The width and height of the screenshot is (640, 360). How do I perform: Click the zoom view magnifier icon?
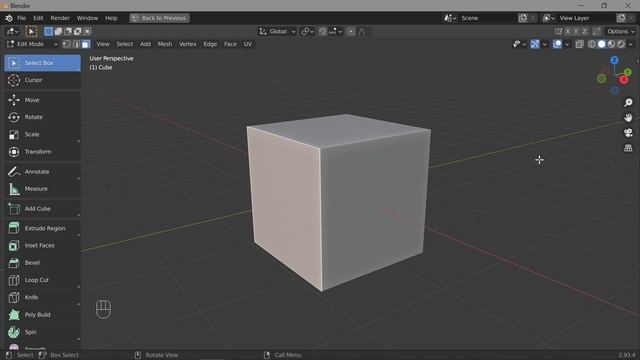tap(628, 102)
